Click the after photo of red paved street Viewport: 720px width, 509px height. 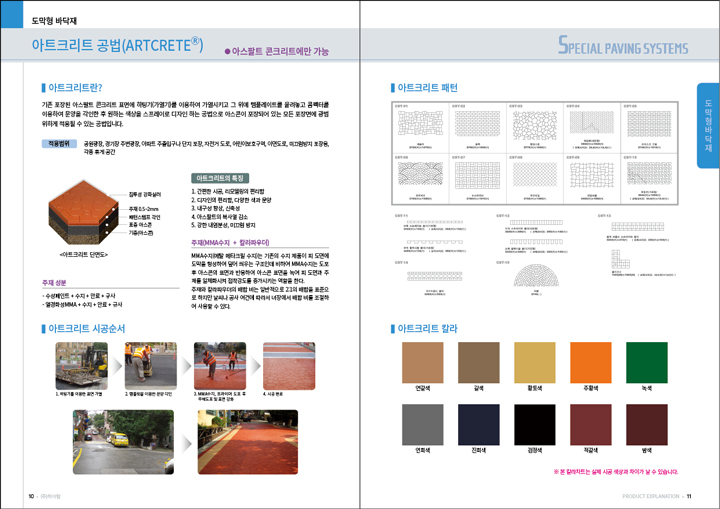coord(248,442)
